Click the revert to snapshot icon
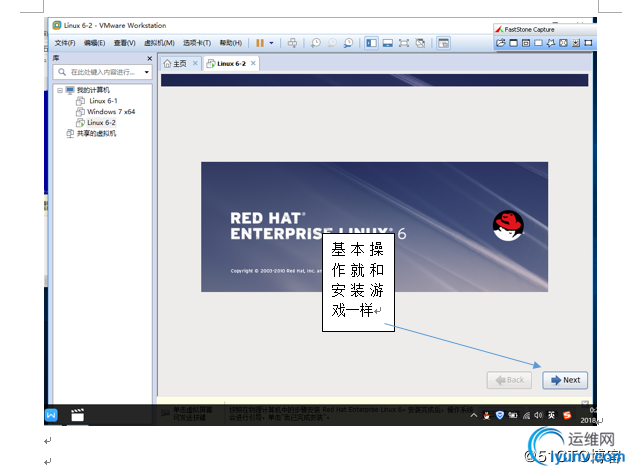 (332, 43)
